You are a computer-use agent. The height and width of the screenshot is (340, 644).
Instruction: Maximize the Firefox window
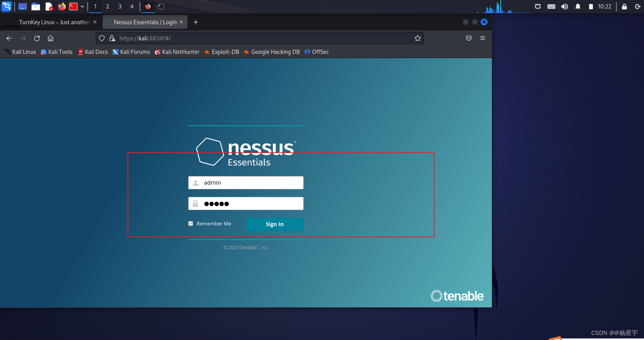coord(475,22)
